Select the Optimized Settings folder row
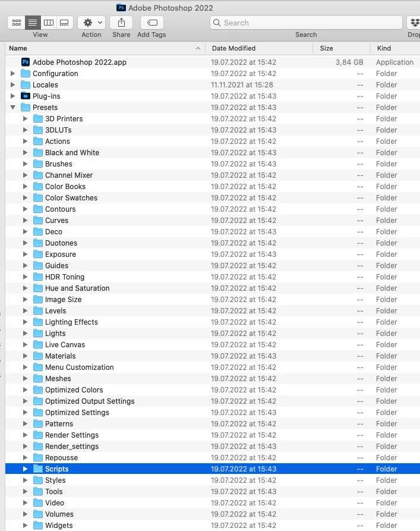Screen dimensions: 420x531 (213, 413)
